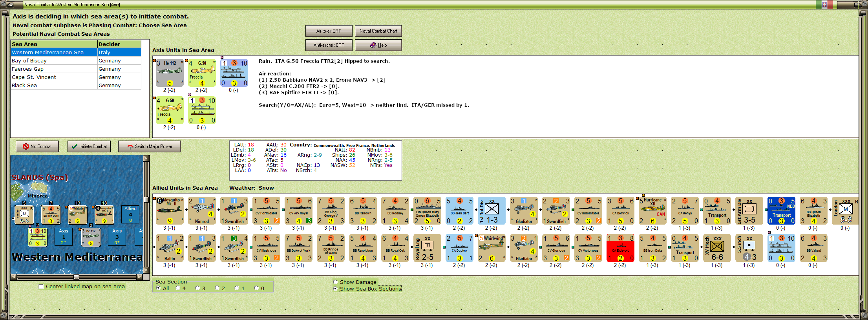Select the BB Queen Elizabeth battleship counter
This screenshot has width=868, height=320.
[x=813, y=210]
